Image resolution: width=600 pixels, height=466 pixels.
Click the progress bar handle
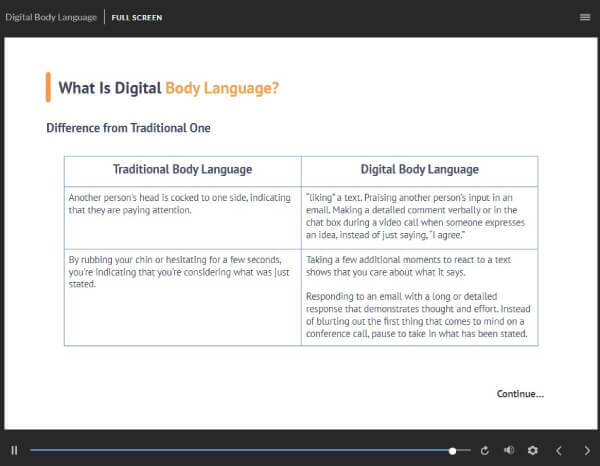coord(453,451)
